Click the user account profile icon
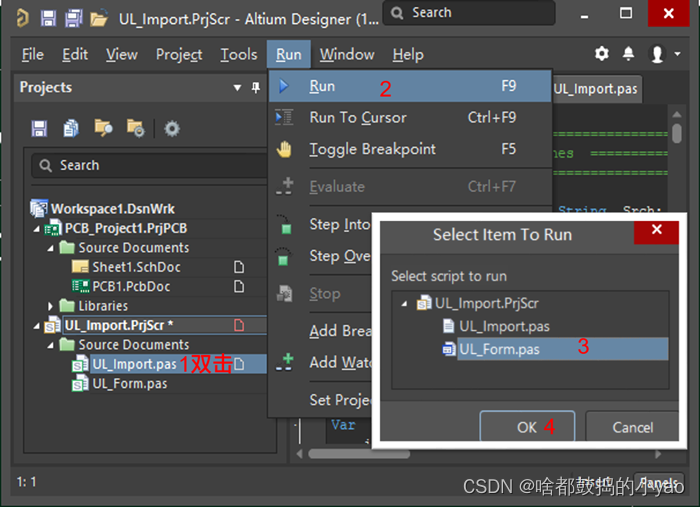The image size is (700, 507). click(x=657, y=54)
